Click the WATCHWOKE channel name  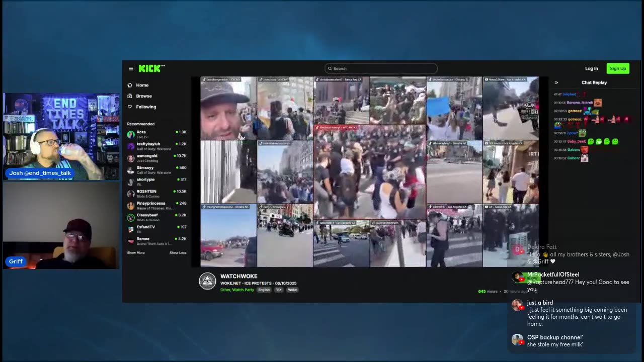click(239, 276)
